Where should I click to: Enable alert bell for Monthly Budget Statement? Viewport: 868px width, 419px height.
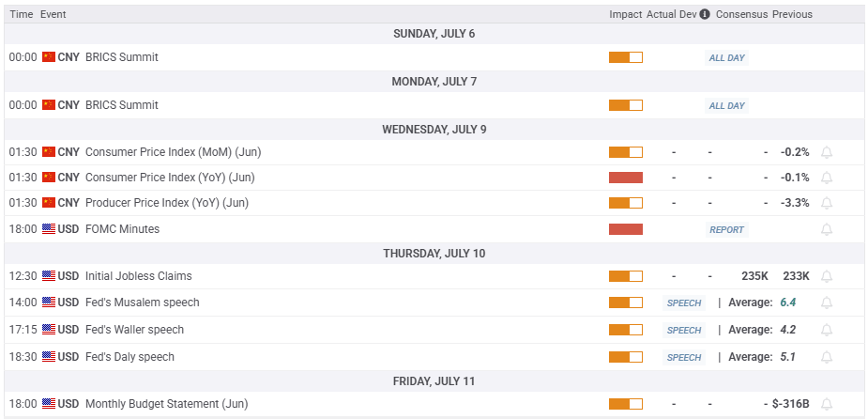[827, 404]
